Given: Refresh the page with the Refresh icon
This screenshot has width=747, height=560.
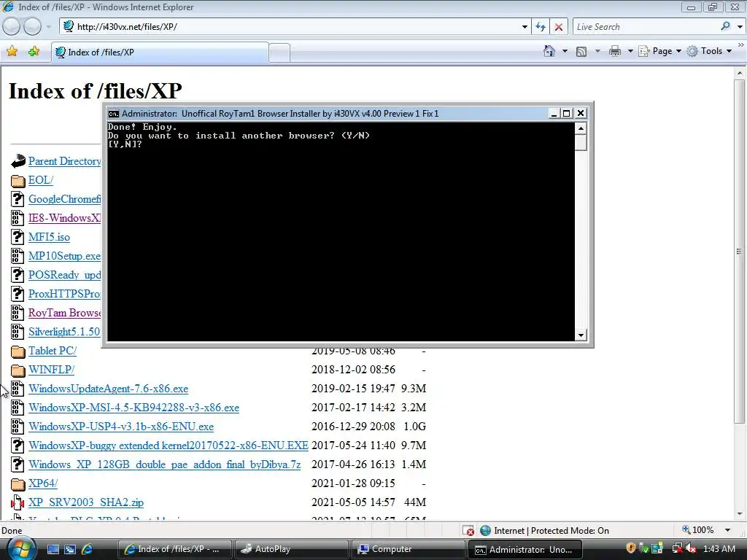Looking at the screenshot, I should (x=541, y=27).
